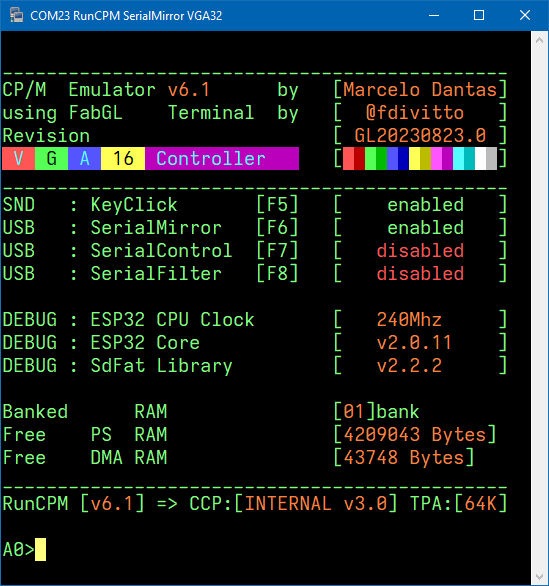Click the '4209043 Bytes' PS RAM value
The image size is (549, 586).
pos(414,434)
